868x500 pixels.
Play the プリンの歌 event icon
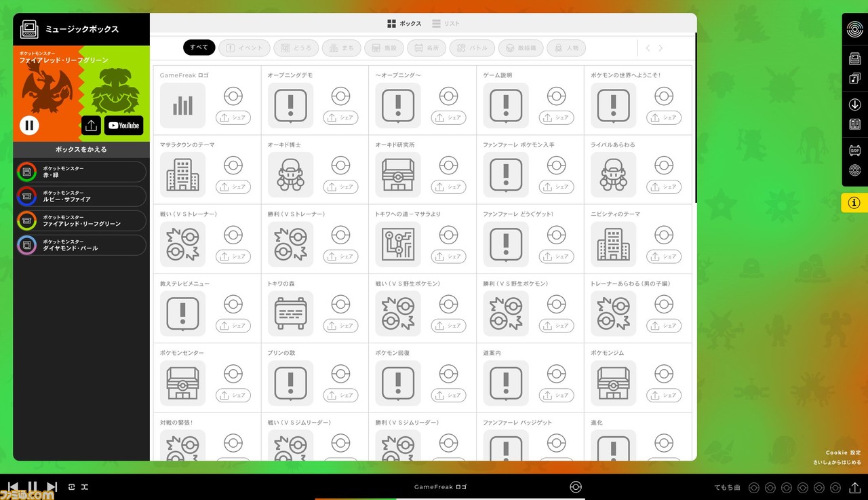[290, 383]
